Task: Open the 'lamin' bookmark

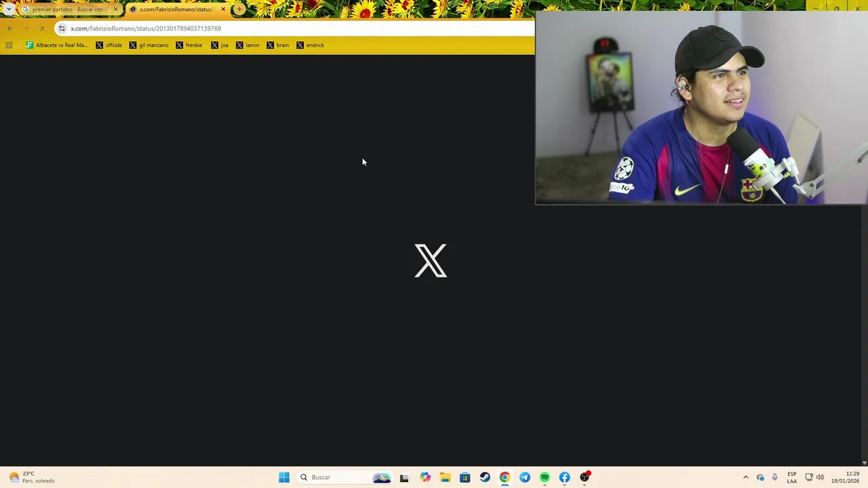Action: 248,45
